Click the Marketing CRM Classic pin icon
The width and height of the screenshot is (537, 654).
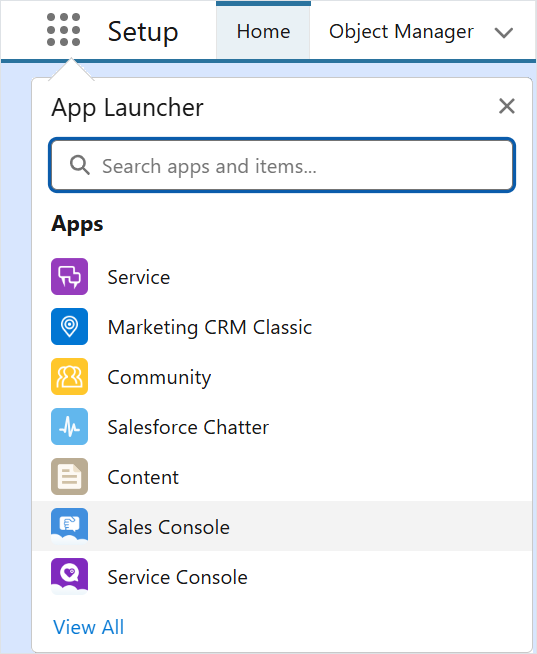[x=69, y=327]
